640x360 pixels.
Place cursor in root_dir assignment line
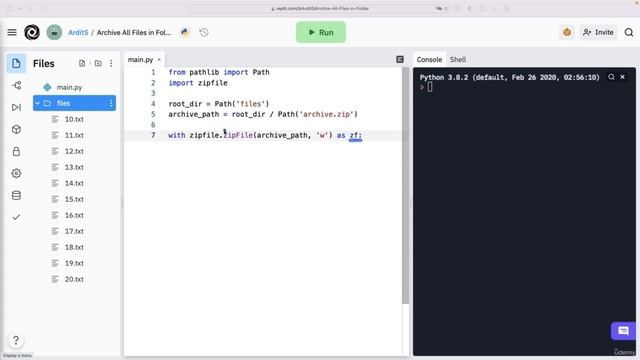pos(219,104)
